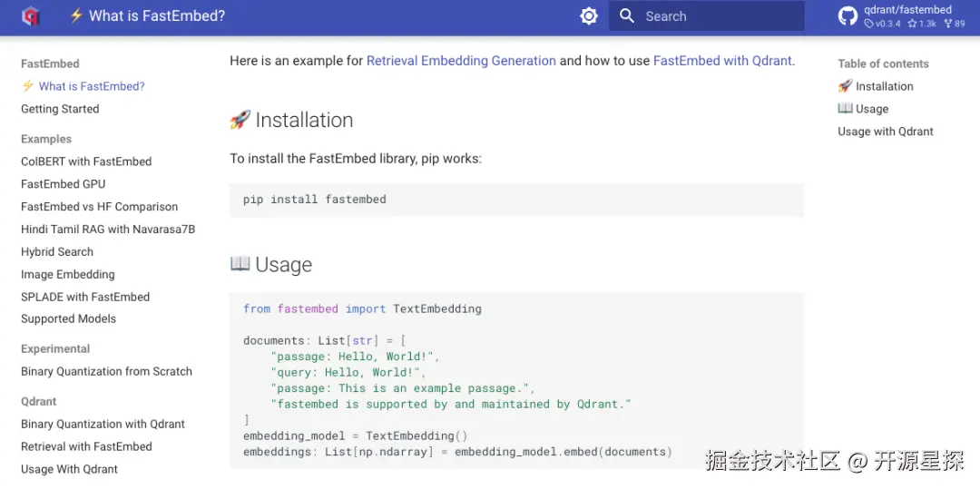Jump to Usage in table of contents

[863, 109]
